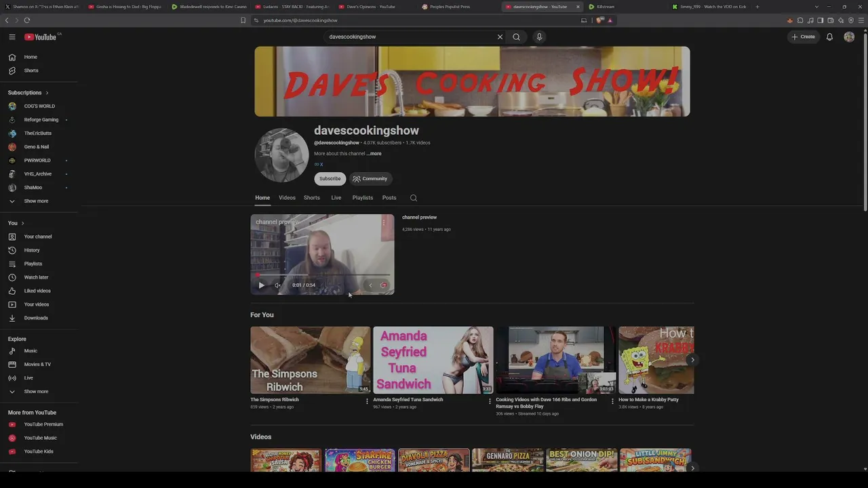Click the browser address bar URL

pos(300,20)
